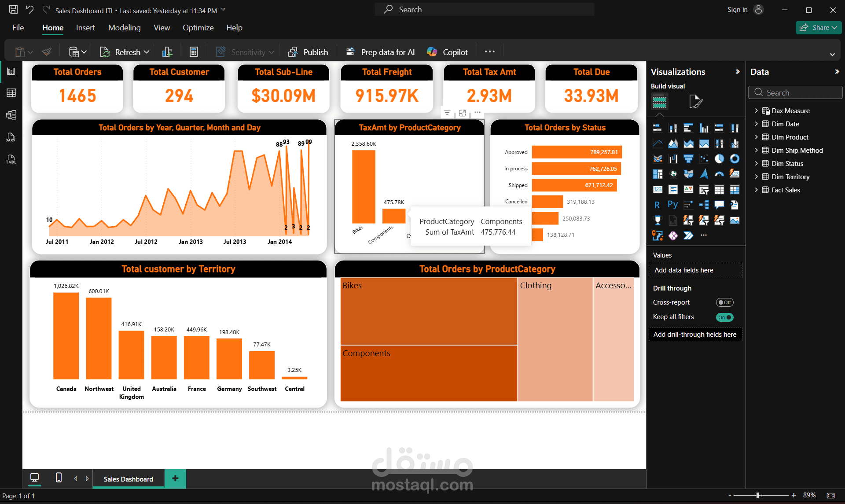This screenshot has width=845, height=504.
Task: Select the Pie chart visualization
Action: pyautogui.click(x=719, y=158)
